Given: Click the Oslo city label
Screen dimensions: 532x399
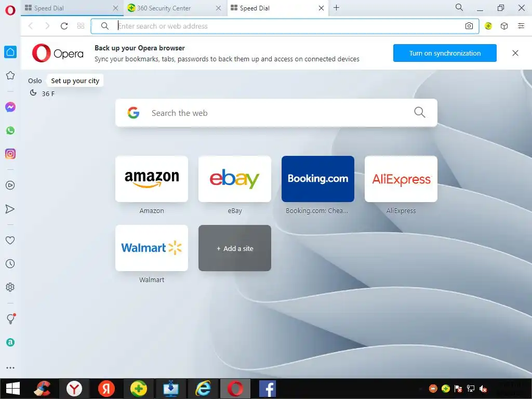Looking at the screenshot, I should 35,81.
